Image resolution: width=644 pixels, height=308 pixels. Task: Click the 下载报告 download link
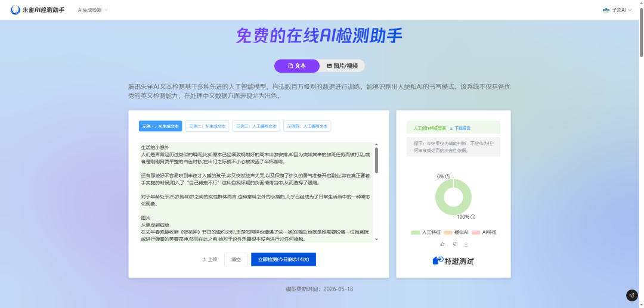point(460,128)
